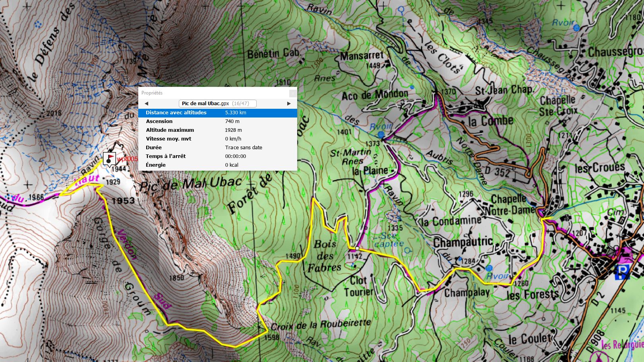Go to previous track with left arrow
Image resolution: width=644 pixels, height=362 pixels.
[x=146, y=104]
